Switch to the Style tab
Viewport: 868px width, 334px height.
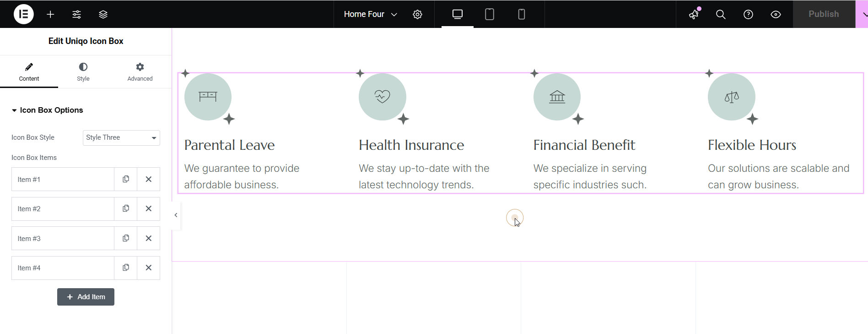83,72
